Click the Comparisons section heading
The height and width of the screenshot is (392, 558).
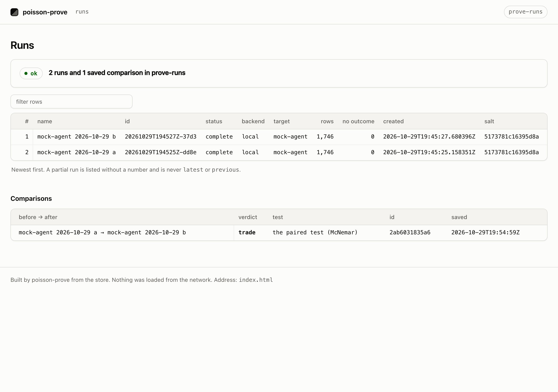[x=31, y=198]
